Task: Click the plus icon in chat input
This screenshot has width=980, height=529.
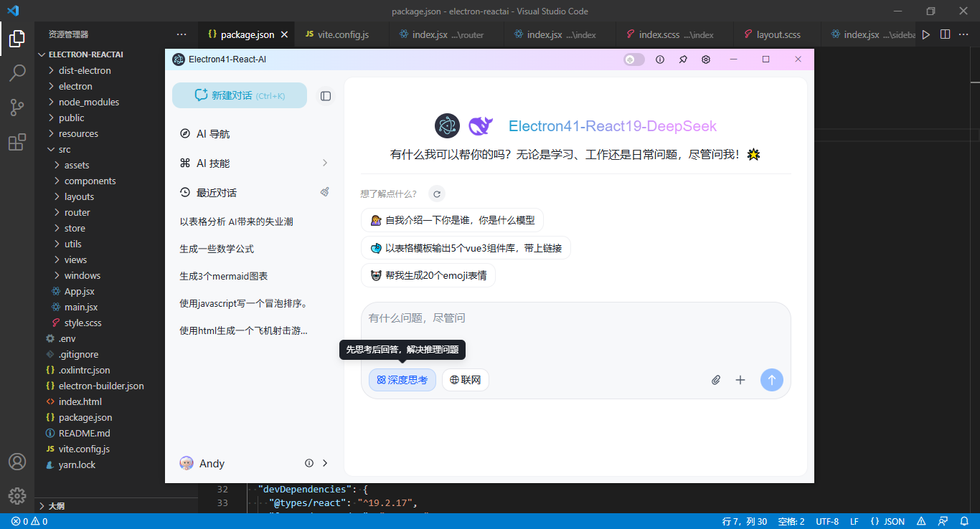Action: coord(740,380)
